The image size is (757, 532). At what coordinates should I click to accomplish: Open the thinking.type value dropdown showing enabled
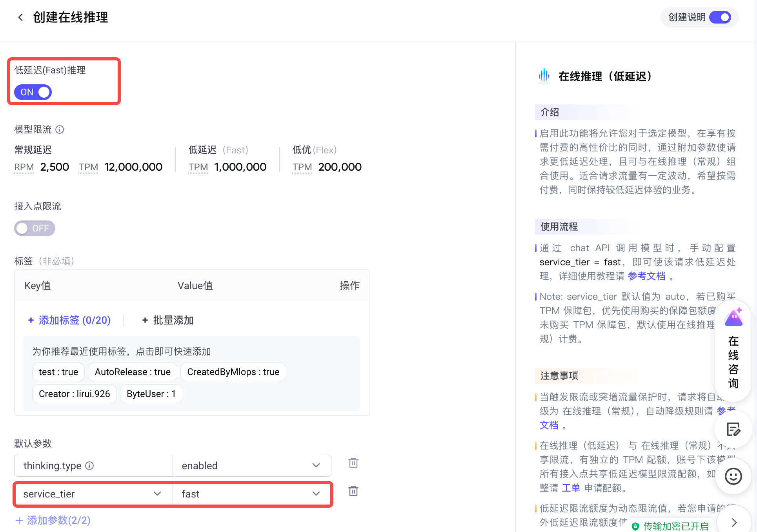pyautogui.click(x=252, y=466)
